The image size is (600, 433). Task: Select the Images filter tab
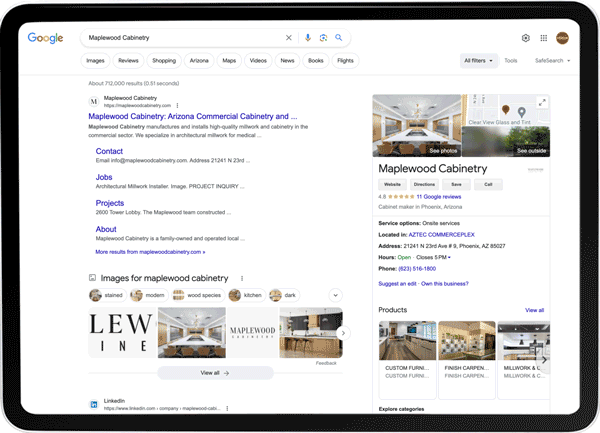(x=95, y=60)
